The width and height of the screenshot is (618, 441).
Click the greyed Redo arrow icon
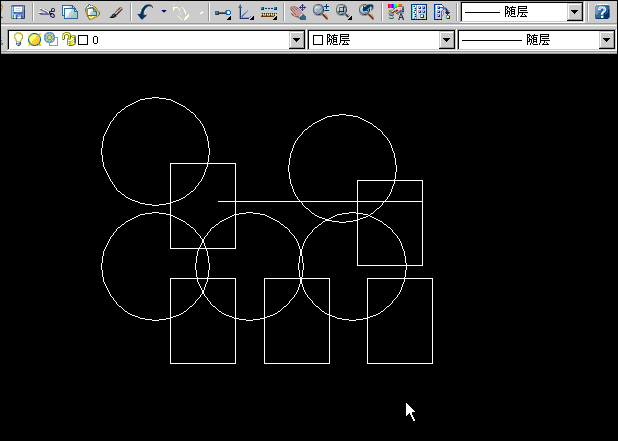[x=181, y=12]
